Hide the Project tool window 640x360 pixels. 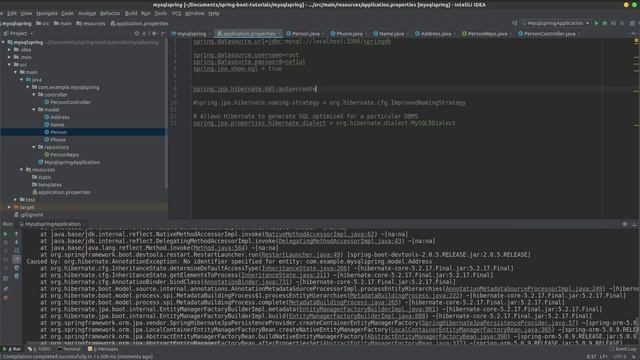point(163,33)
